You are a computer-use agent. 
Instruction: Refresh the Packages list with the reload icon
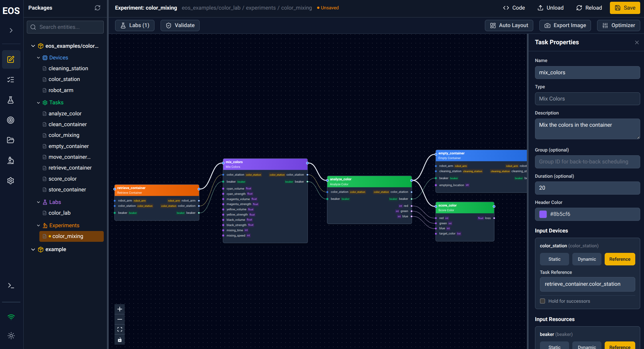[x=97, y=8]
